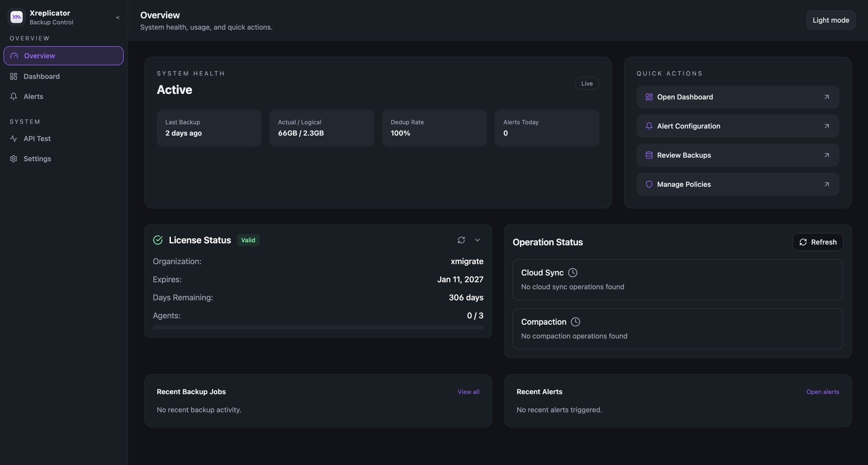
Task: Switch to Light mode
Action: pyautogui.click(x=831, y=20)
